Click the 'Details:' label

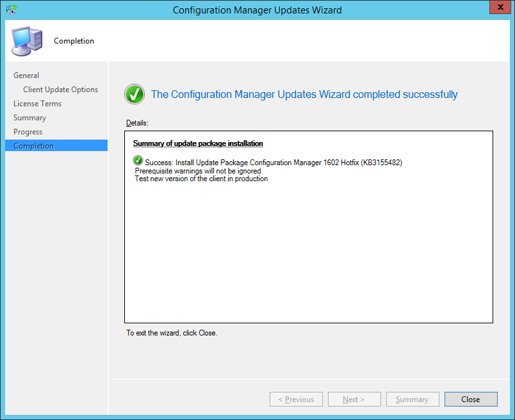(137, 123)
